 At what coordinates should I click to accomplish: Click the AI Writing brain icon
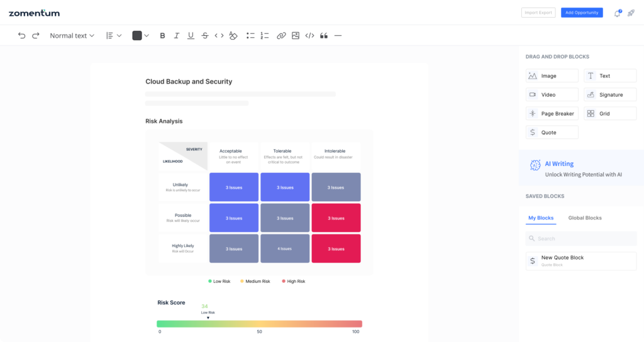[x=535, y=165]
